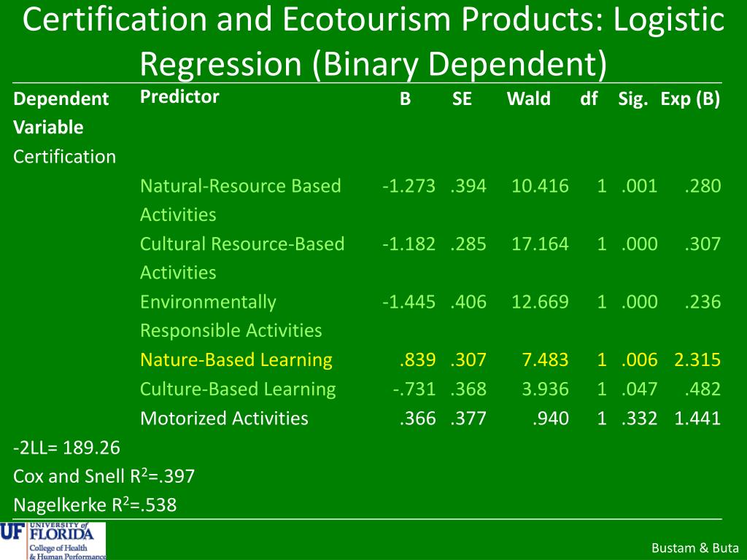
Task: Click the SE value .406
Action: point(468,302)
